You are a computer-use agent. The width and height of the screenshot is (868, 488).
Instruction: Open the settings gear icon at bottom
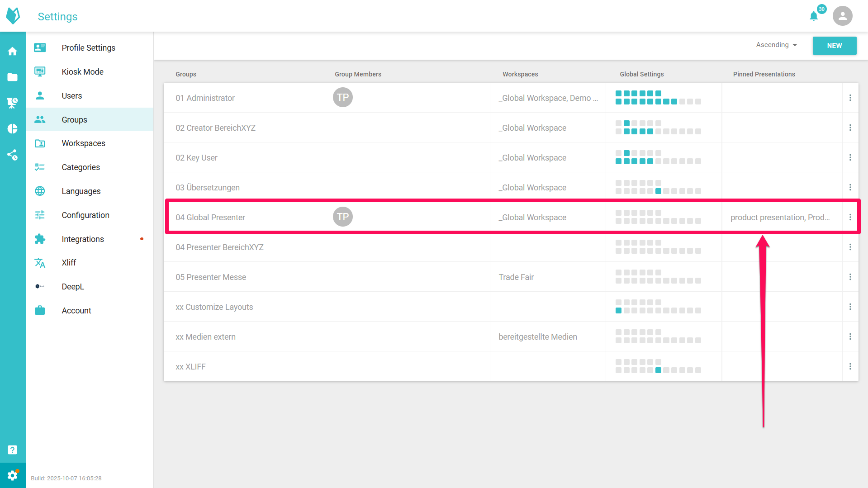coord(13,475)
